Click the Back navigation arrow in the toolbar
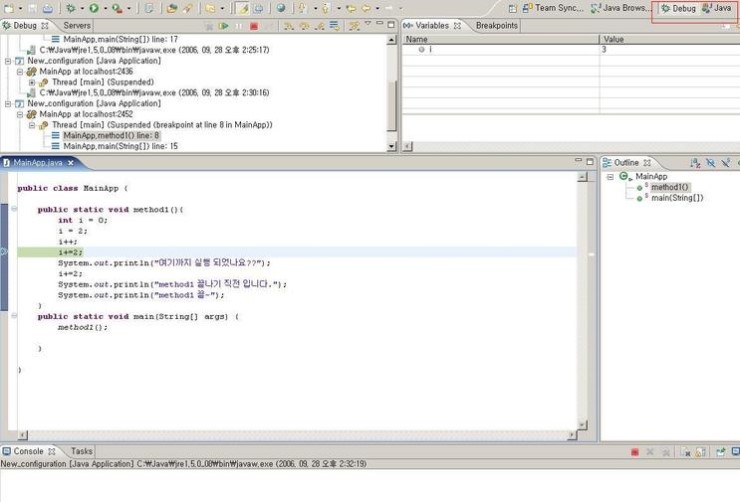The image size is (740, 502). (366, 8)
